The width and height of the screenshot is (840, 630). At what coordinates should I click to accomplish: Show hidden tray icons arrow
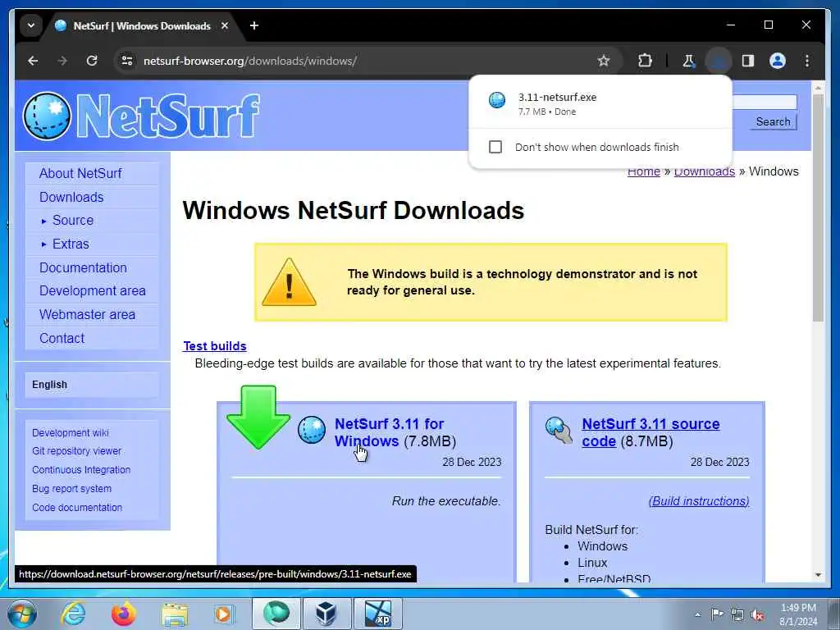point(697,615)
